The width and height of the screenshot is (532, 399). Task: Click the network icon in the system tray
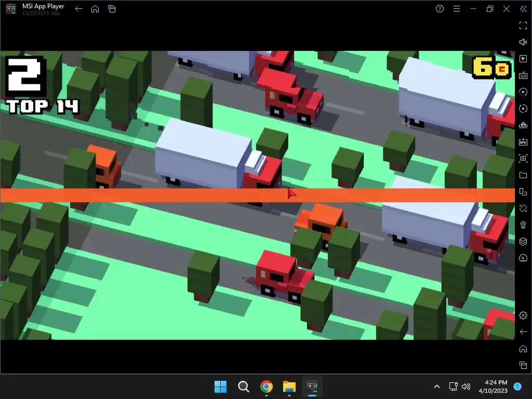pos(453,387)
